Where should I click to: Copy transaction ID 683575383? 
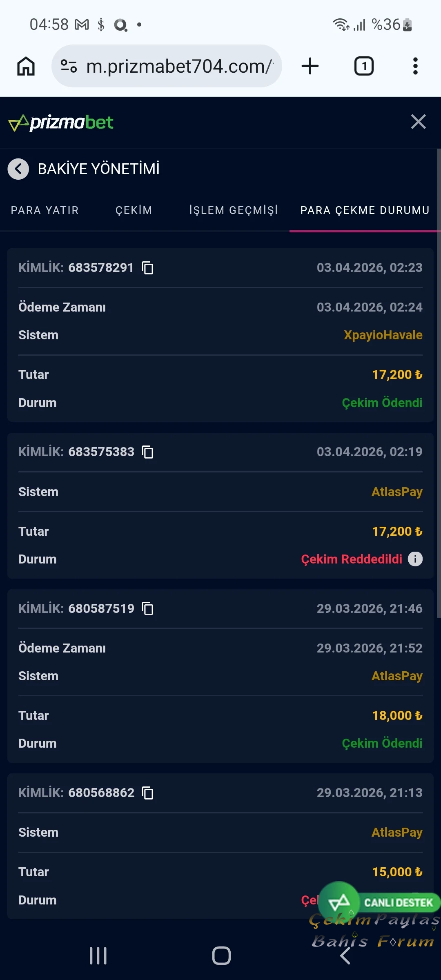[x=147, y=452]
